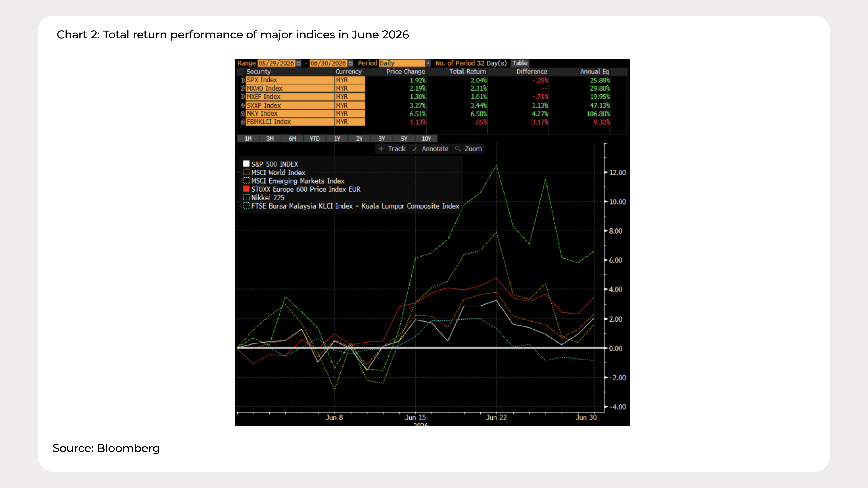This screenshot has width=868, height=488.
Task: Open calendar picker beside 05/29/2026 start date
Action: coord(299,63)
